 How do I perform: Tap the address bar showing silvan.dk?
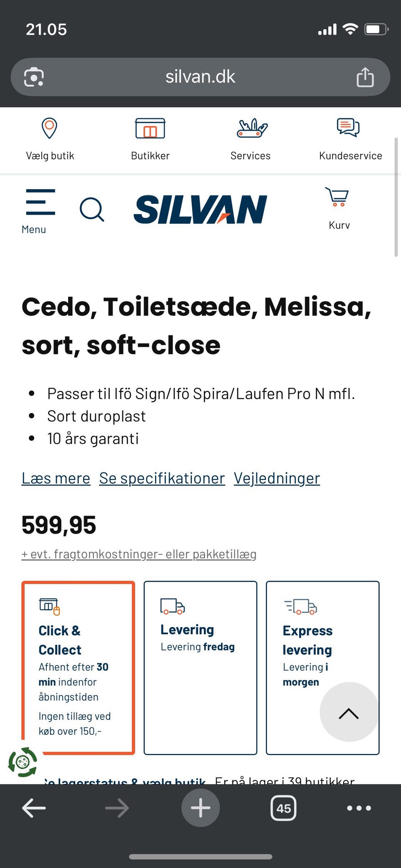point(200,76)
